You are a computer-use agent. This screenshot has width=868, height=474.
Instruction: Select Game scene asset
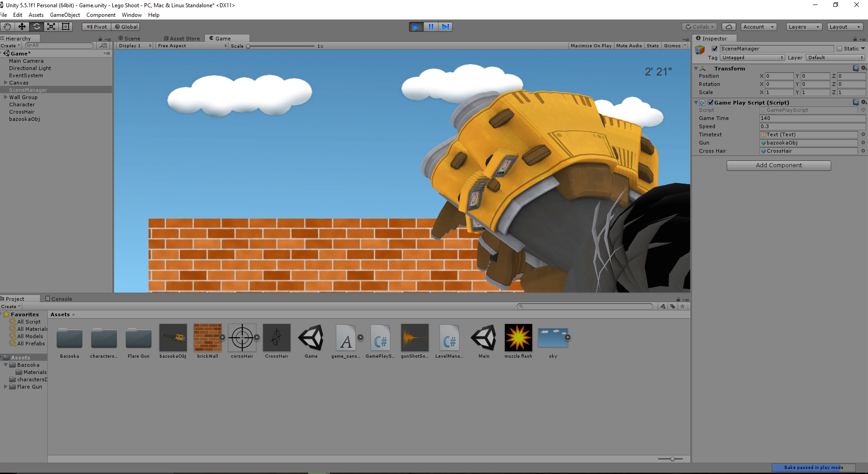[311, 341]
